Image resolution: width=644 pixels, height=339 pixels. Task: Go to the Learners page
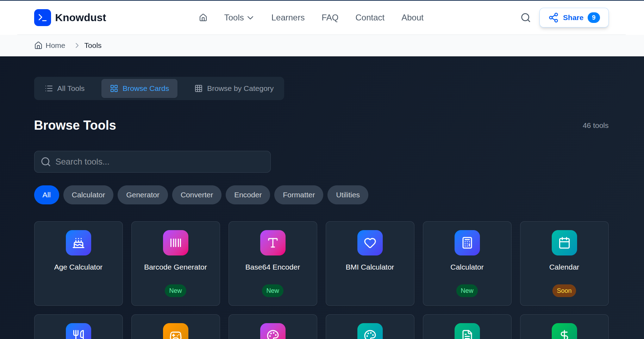pyautogui.click(x=288, y=18)
